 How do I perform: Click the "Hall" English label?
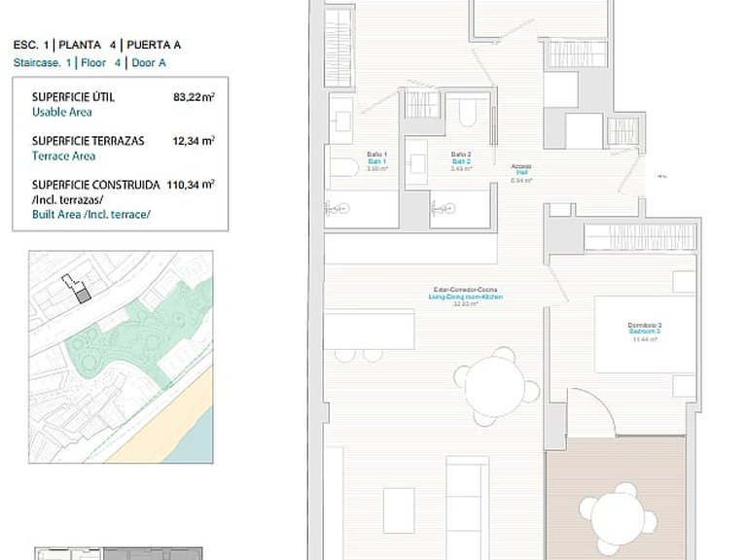[521, 173]
